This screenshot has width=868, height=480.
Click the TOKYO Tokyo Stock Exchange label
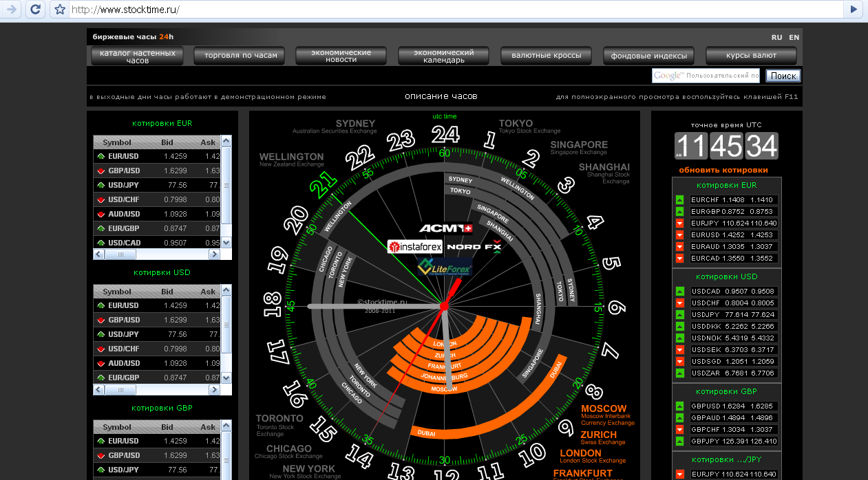(529, 127)
